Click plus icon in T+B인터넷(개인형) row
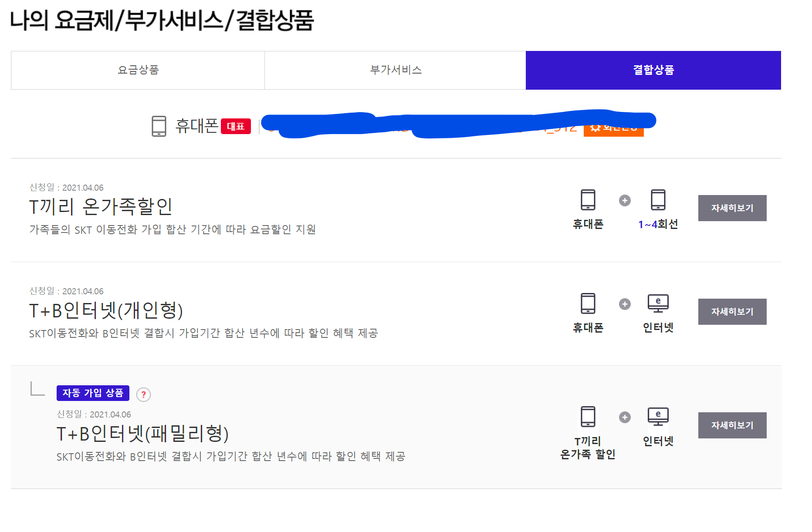 (625, 304)
